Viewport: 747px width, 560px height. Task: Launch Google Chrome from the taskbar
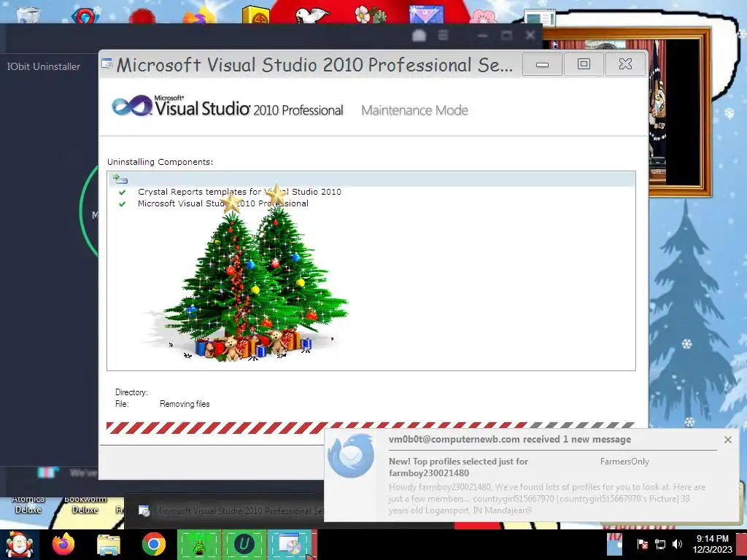(153, 545)
